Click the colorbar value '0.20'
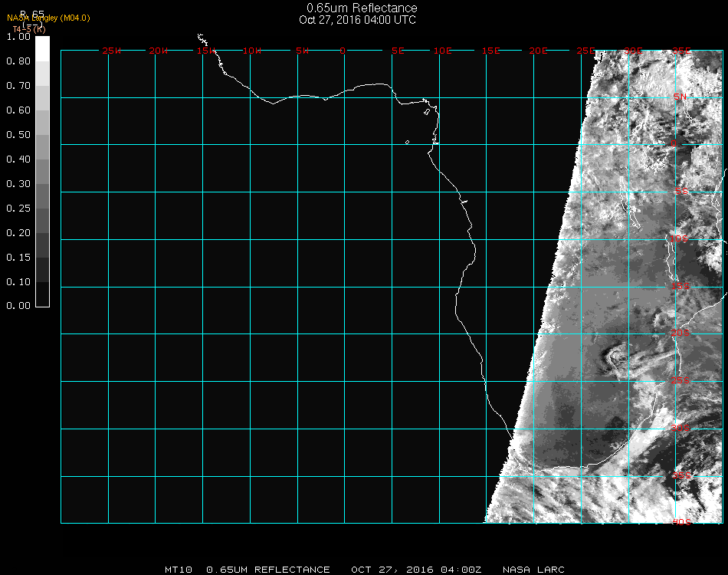The image size is (728, 575). (x=18, y=233)
